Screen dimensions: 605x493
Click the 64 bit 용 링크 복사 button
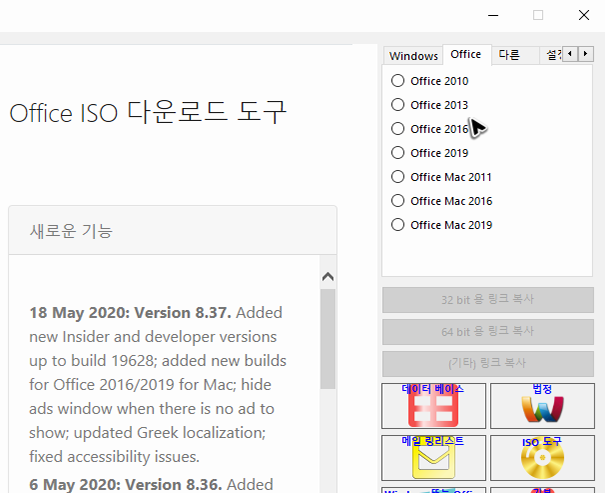pyautogui.click(x=488, y=332)
